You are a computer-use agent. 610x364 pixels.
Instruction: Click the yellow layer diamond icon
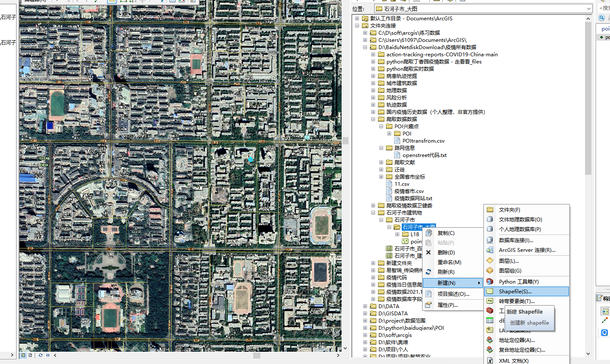click(x=490, y=261)
